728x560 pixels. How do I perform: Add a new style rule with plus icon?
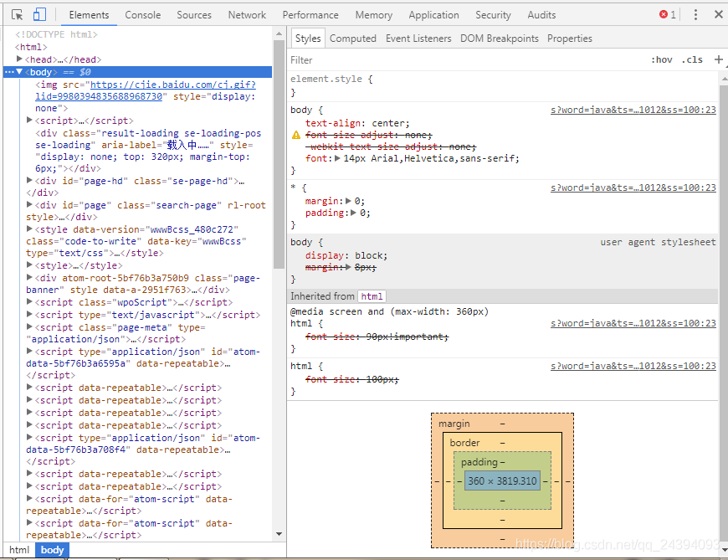coord(718,59)
